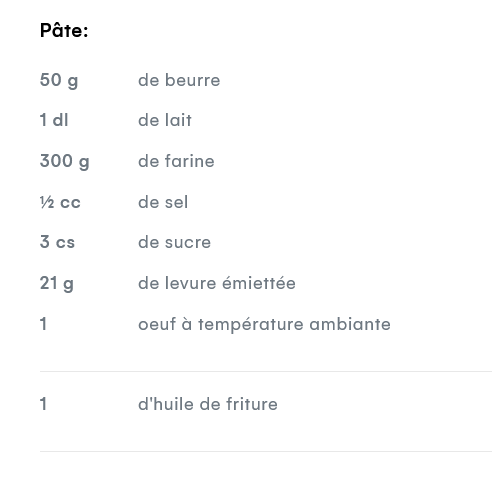Screen dimensions: 492x484
Task: Click the word ambiante in egg line
Action: click(x=350, y=324)
